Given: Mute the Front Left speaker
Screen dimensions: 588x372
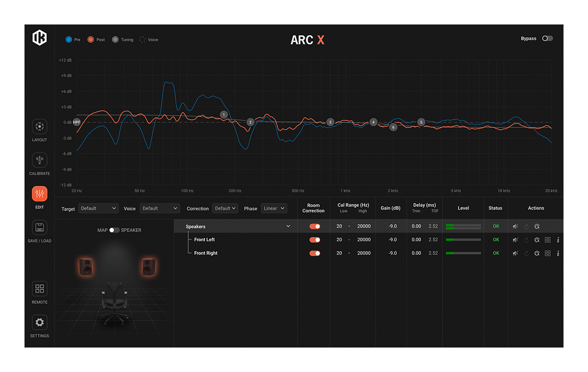Looking at the screenshot, I should point(515,240).
